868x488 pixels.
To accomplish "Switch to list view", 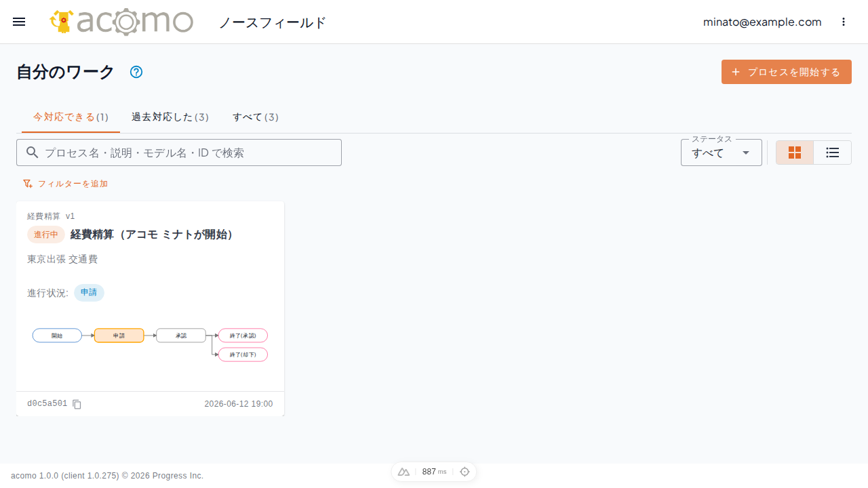I will pyautogui.click(x=833, y=152).
